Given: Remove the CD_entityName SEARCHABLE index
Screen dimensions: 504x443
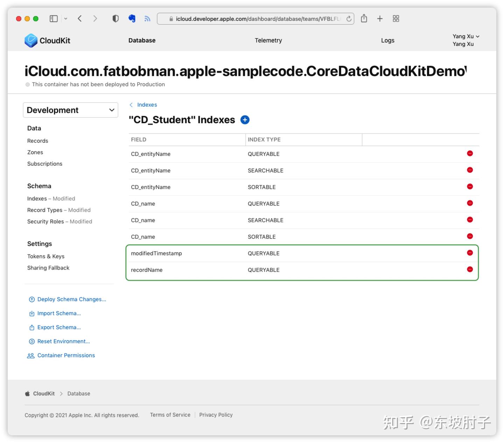Looking at the screenshot, I should (470, 170).
